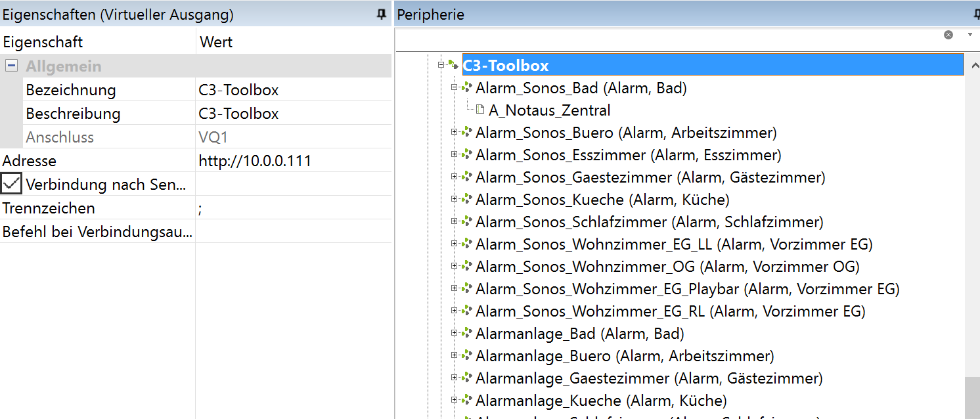
Task: Click the Alarm_Sonos_Bad output icon
Action: [x=467, y=87]
